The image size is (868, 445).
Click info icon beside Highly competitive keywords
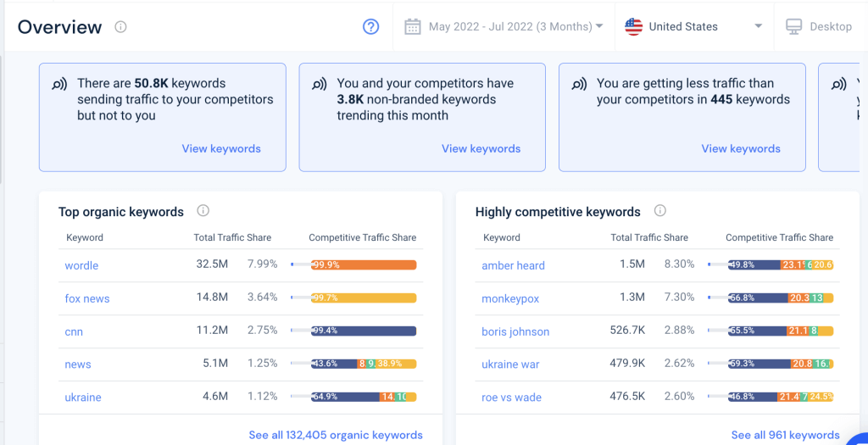[659, 211]
